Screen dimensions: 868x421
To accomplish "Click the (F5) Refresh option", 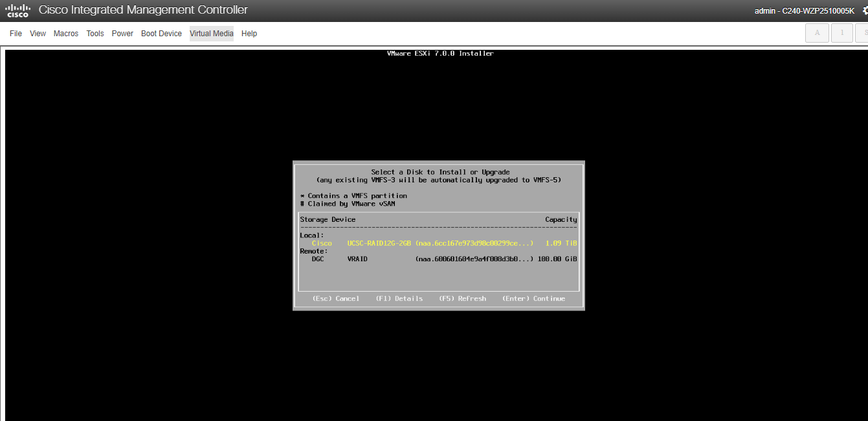I will point(462,299).
